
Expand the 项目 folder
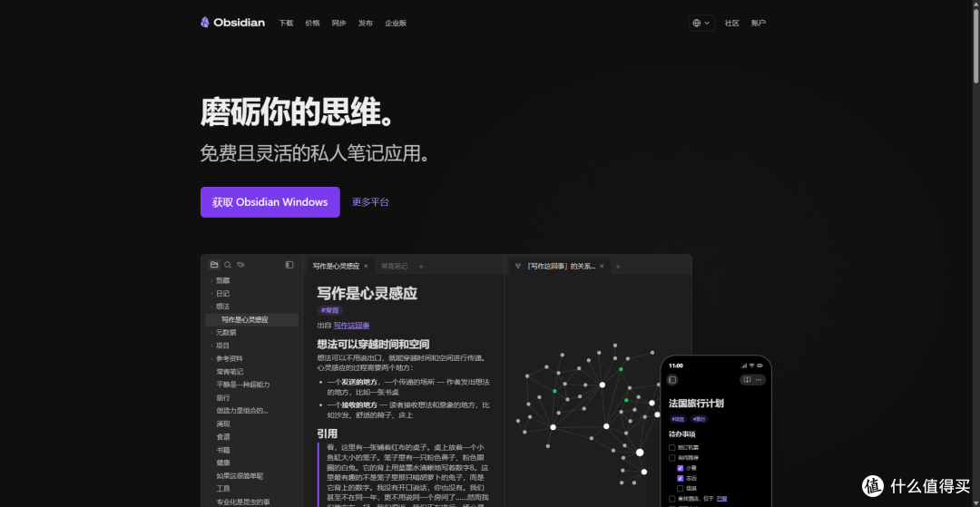point(211,346)
